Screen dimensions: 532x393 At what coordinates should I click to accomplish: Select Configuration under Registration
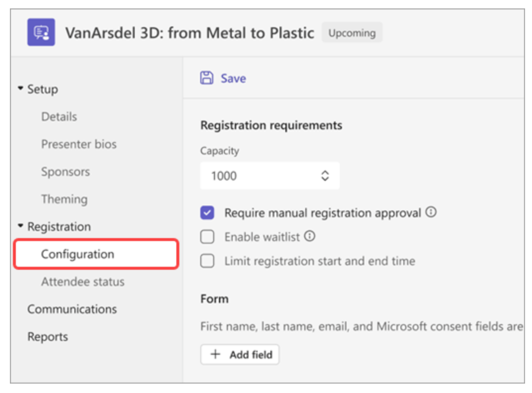(x=96, y=254)
